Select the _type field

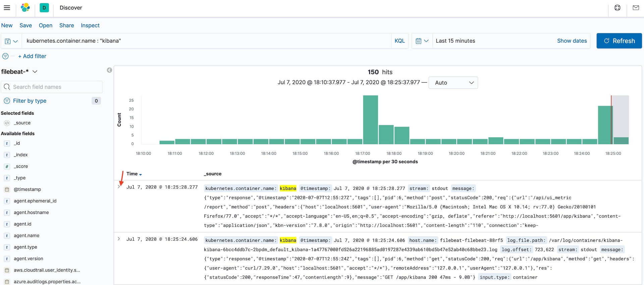click(x=19, y=178)
